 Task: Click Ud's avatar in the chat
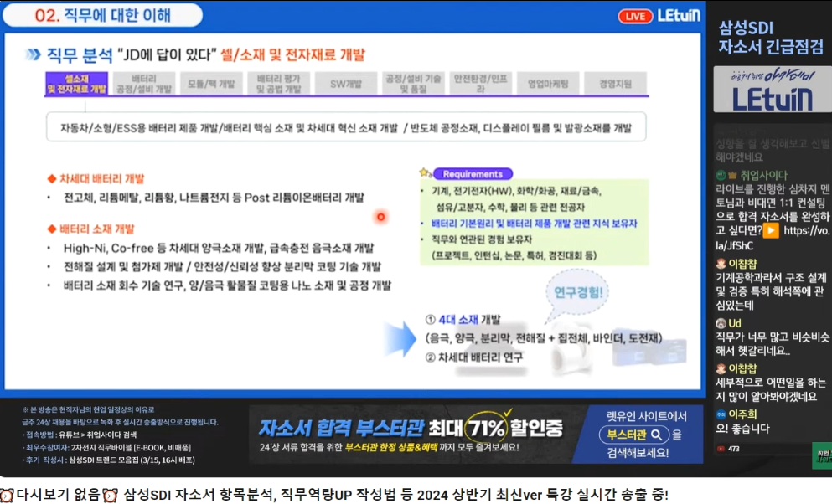[x=721, y=323]
